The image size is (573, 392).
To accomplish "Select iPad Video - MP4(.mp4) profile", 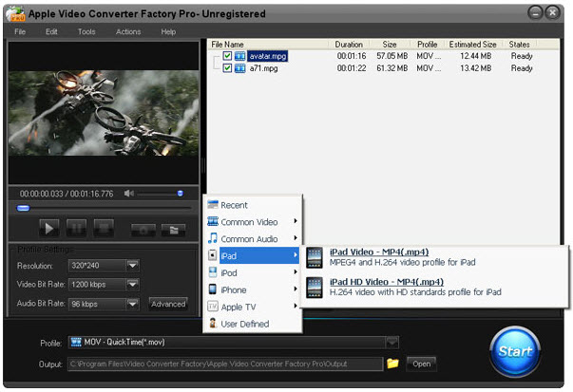I will (379, 252).
